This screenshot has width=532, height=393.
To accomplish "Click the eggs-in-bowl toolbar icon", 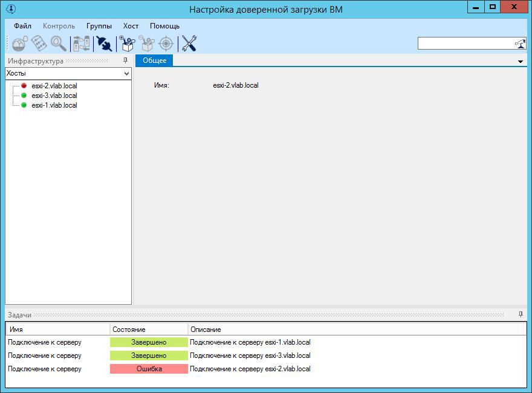I will coord(20,44).
